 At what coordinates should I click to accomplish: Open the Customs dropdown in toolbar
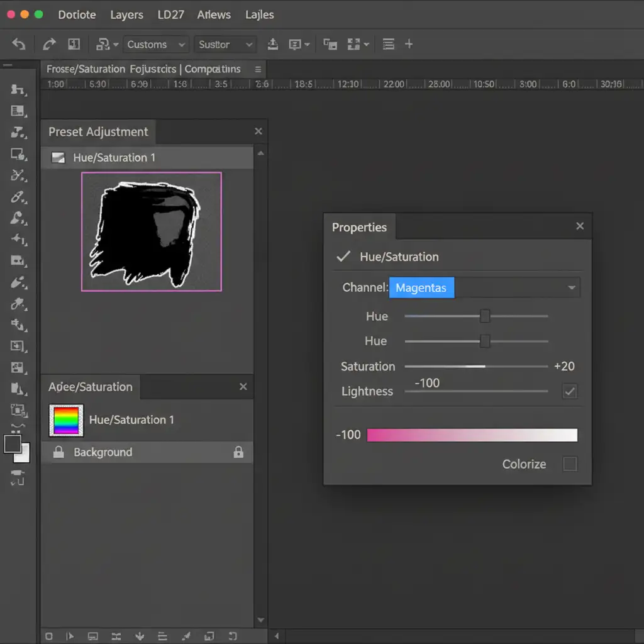tap(155, 45)
